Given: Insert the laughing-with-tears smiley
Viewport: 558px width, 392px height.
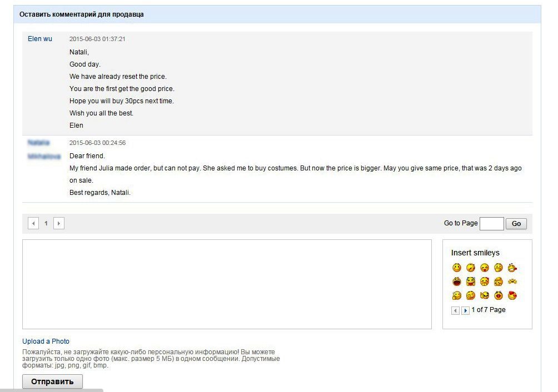Looking at the screenshot, I should [471, 282].
